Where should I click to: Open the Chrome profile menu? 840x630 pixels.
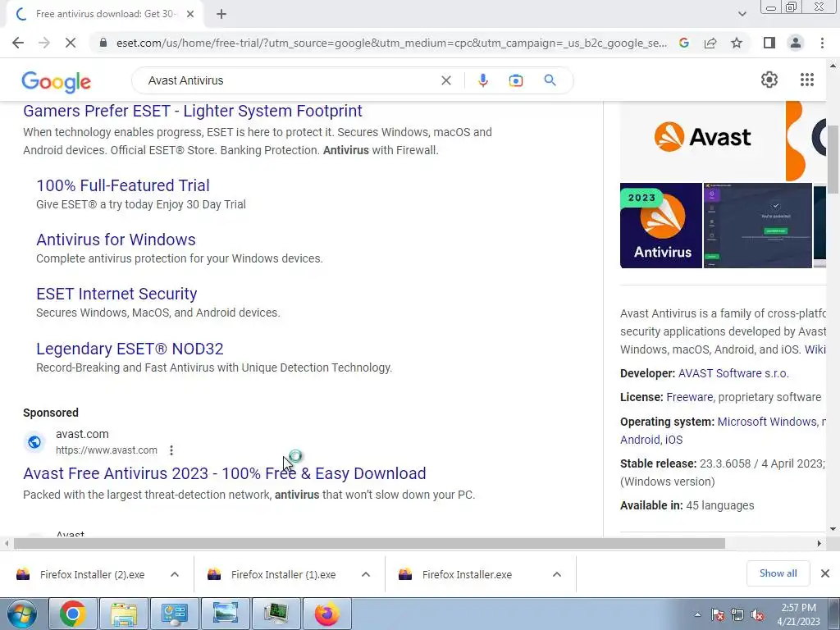click(796, 43)
